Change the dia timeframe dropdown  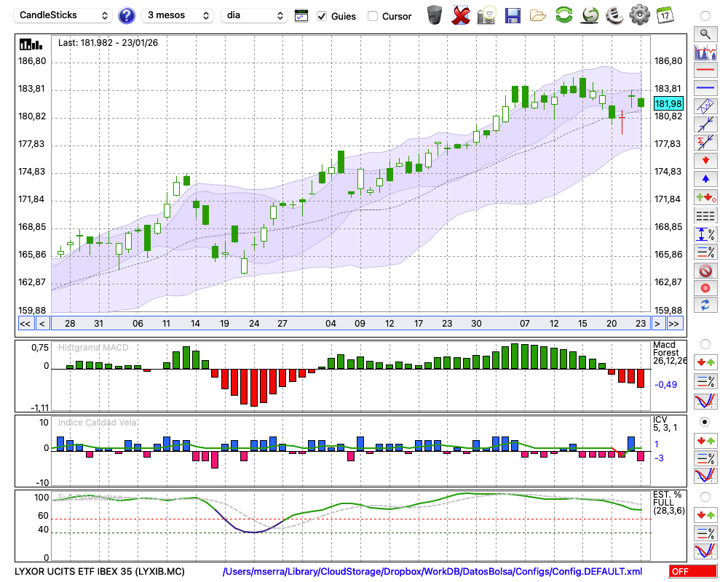[x=254, y=15]
